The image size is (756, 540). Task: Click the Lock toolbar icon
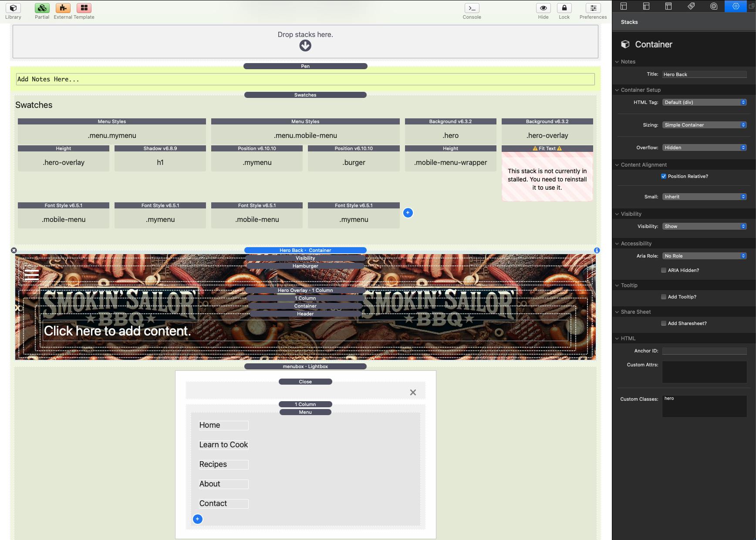point(564,8)
